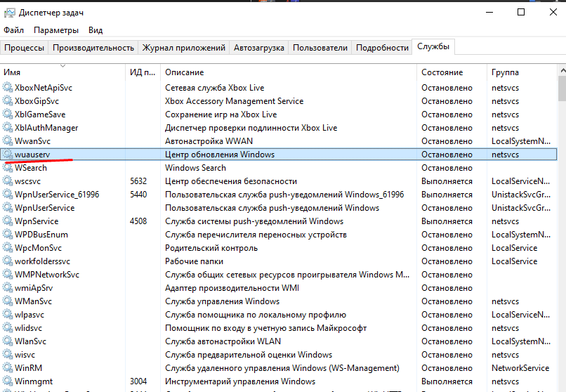Select the WSearch service gear icon

8,168
